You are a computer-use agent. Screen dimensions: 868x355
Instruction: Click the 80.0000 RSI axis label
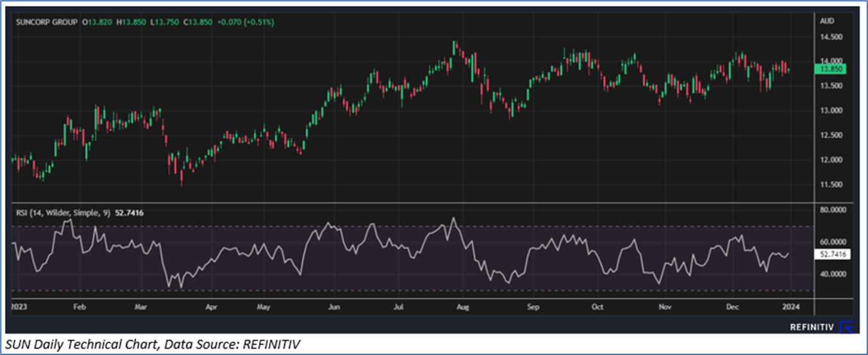pos(832,209)
